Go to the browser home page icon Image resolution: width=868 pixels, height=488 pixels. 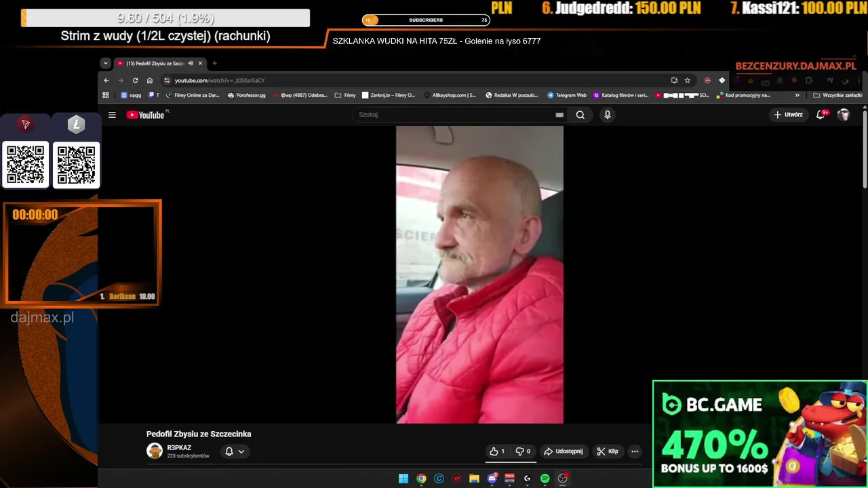point(150,80)
